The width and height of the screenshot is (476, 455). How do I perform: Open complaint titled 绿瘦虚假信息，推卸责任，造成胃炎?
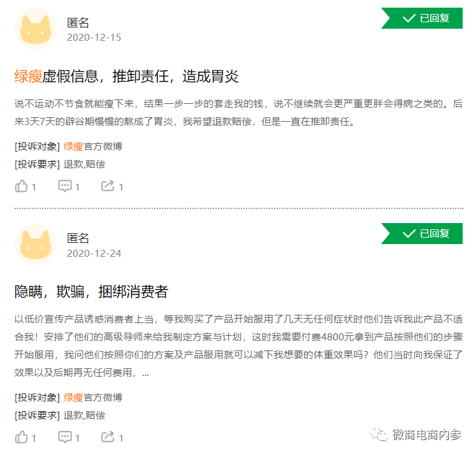(126, 77)
